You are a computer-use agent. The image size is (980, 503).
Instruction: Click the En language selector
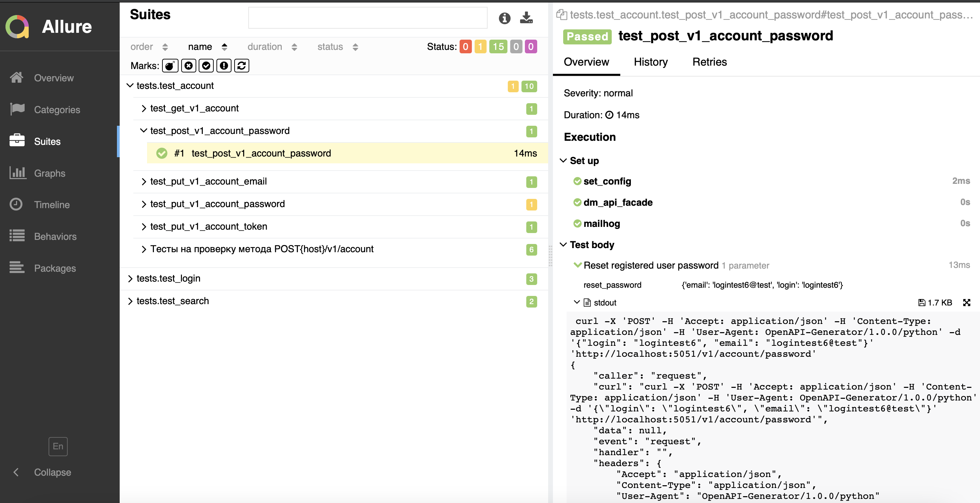coord(58,446)
